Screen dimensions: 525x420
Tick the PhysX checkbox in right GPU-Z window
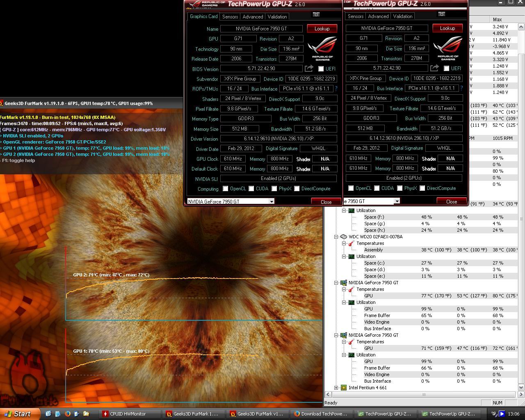(x=399, y=188)
